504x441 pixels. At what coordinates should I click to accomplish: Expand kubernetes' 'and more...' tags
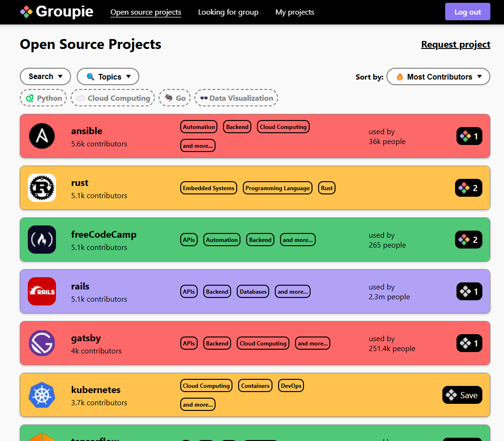pos(198,404)
